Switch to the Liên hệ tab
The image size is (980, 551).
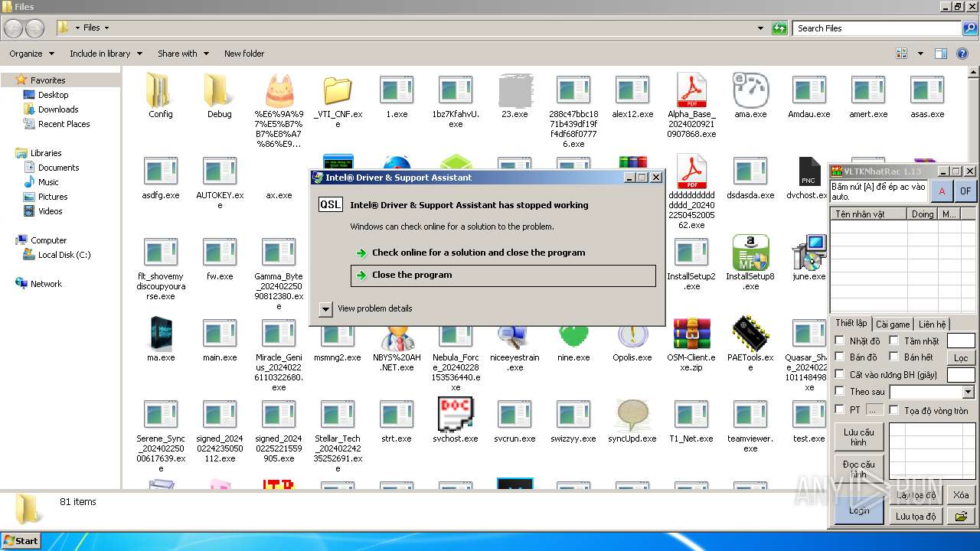click(933, 324)
